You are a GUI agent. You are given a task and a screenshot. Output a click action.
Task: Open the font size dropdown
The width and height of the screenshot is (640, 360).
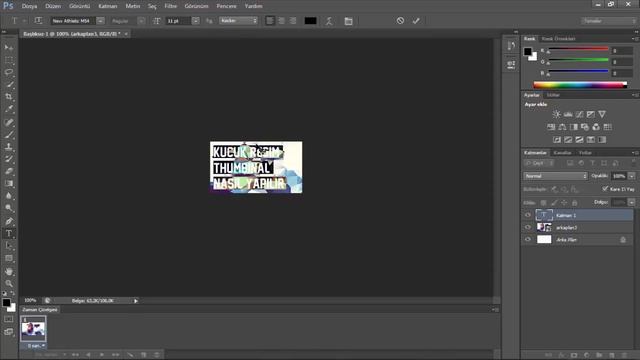pyautogui.click(x=196, y=21)
